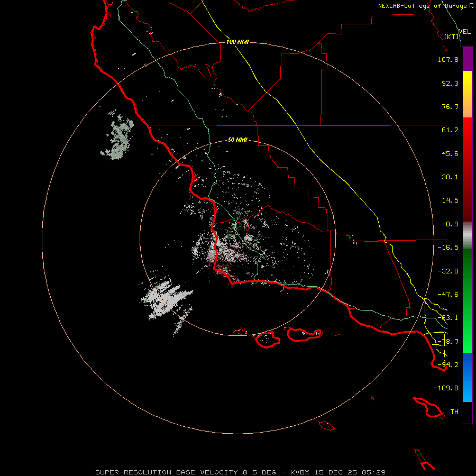Select the -63.1 legend value
Screen dimensions: 476x476
[448, 318]
